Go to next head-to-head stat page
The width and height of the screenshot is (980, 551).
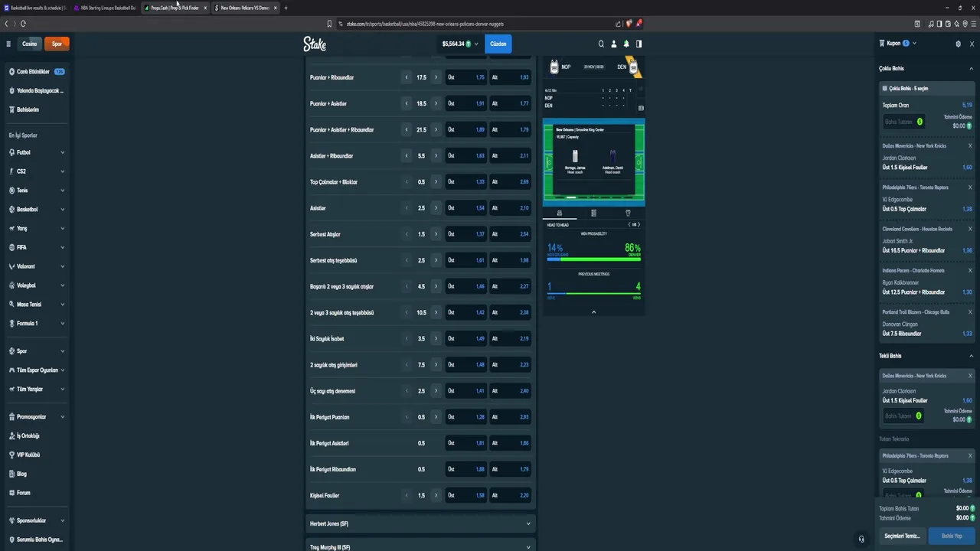(x=639, y=225)
